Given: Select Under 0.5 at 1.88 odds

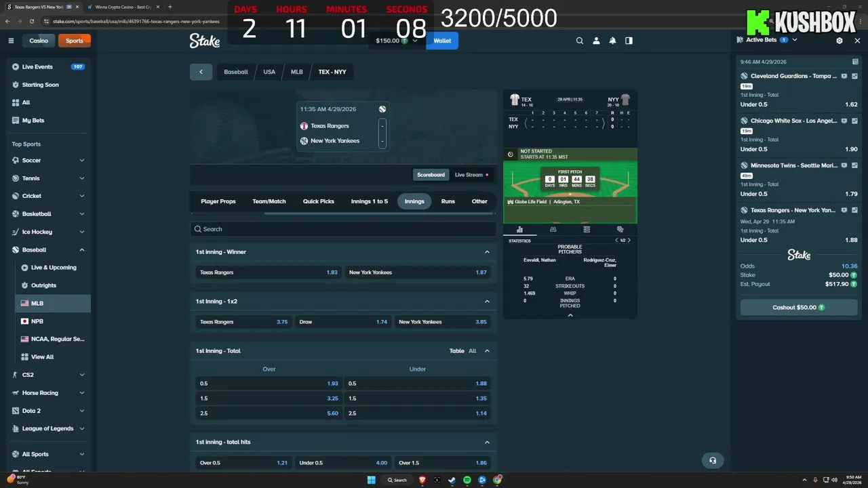Looking at the screenshot, I should pyautogui.click(x=418, y=384).
